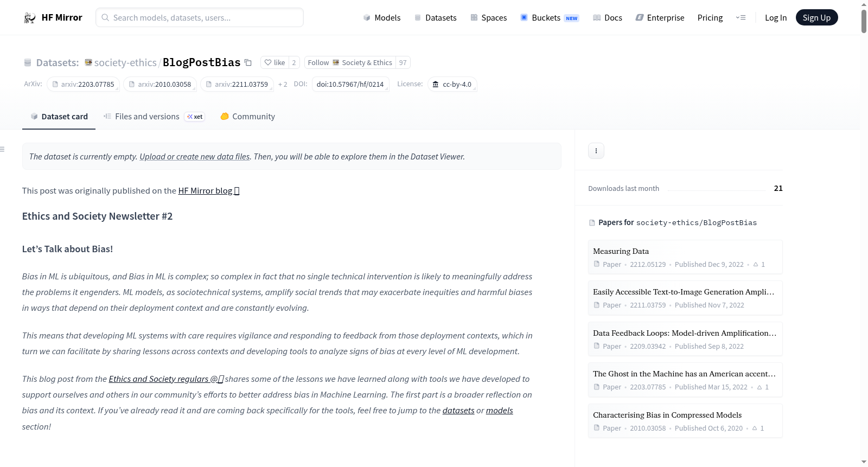The width and height of the screenshot is (868, 467).
Task: Click upvote icon on Ghost in the Machine paper
Action: pyautogui.click(x=759, y=387)
